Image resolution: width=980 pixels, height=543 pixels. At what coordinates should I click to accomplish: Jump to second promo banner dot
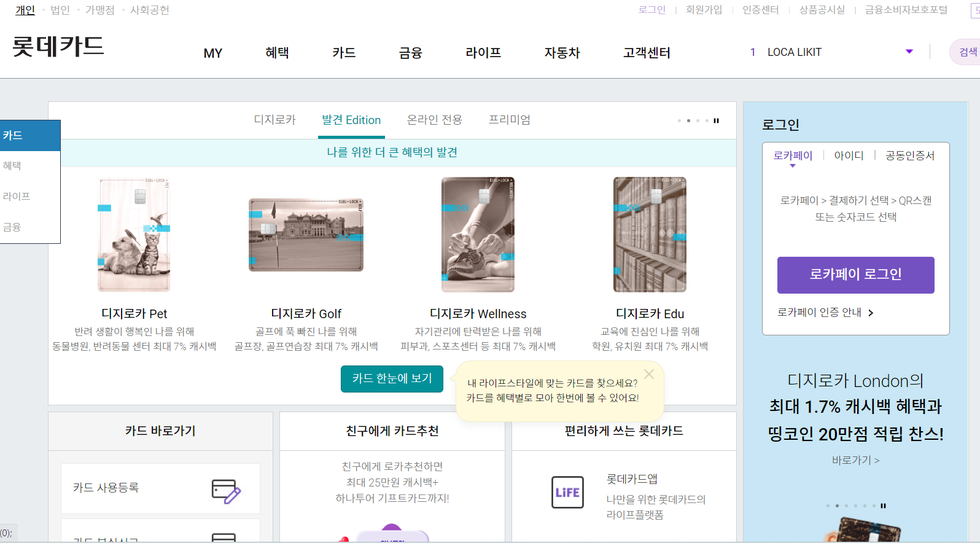[x=837, y=506]
